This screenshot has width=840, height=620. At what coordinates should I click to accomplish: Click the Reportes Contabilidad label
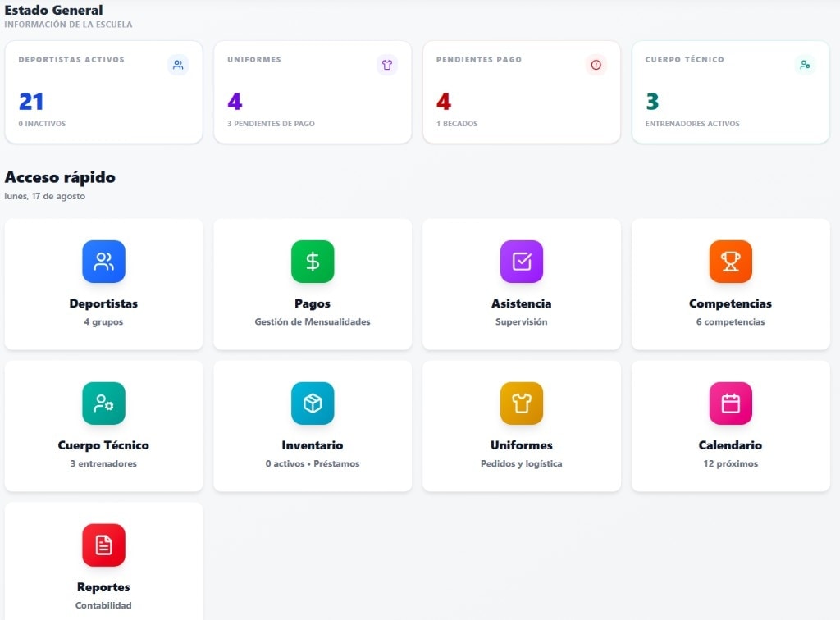(103, 605)
